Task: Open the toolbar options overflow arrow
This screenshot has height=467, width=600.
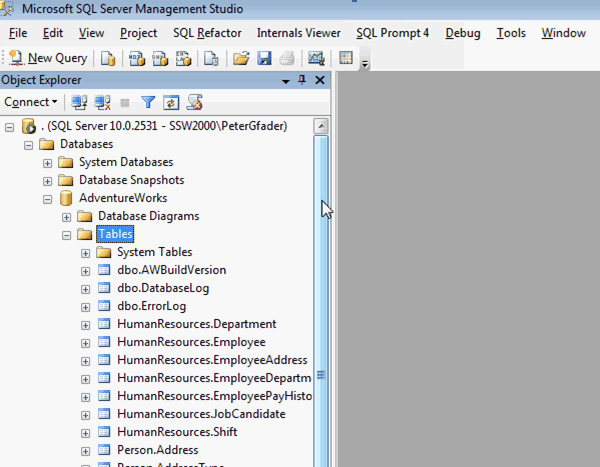Action: click(x=365, y=64)
